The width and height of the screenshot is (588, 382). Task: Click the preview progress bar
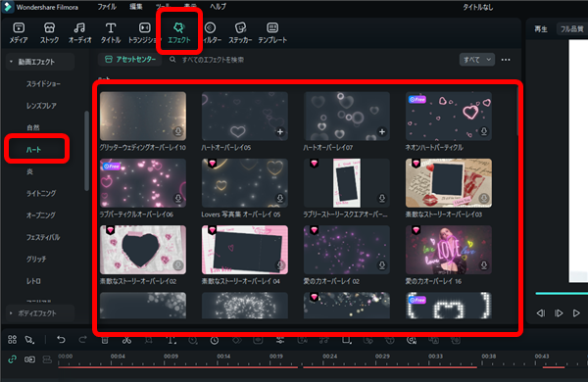coord(562,294)
